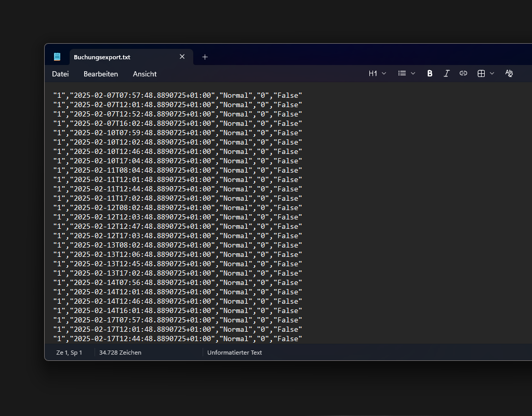Open the Ansicht menu

(144, 74)
